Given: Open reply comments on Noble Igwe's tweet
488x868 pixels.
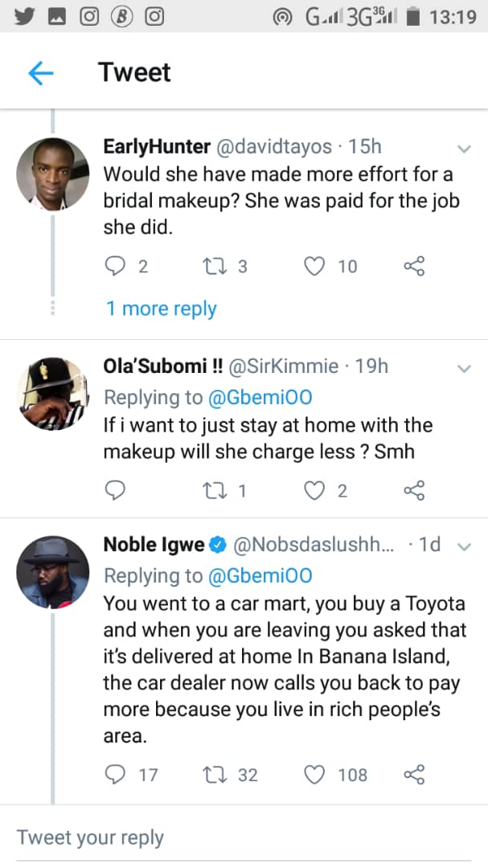Looking at the screenshot, I should [117, 775].
